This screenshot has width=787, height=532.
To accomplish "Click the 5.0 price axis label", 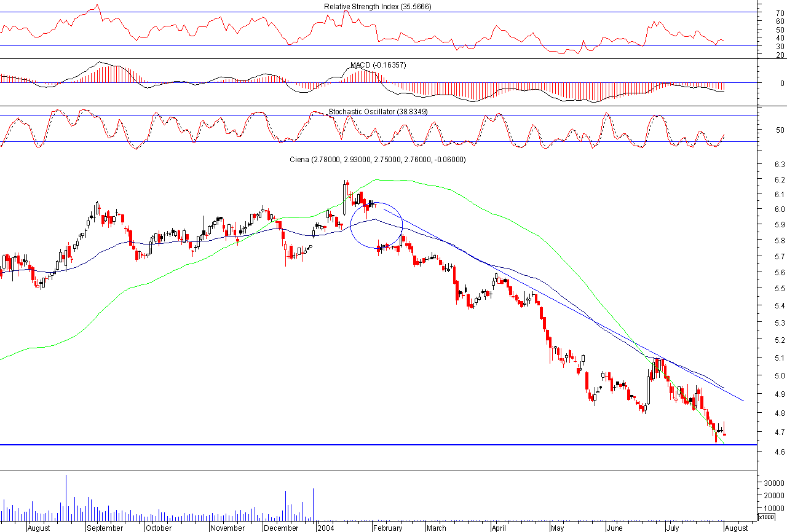I will pyautogui.click(x=780, y=376).
